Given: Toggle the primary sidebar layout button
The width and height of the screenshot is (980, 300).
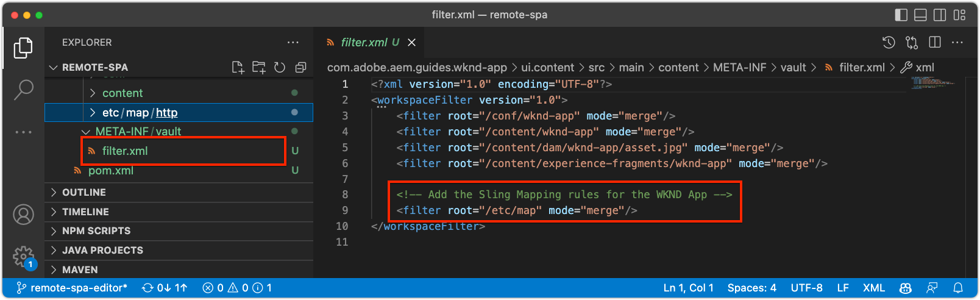Looking at the screenshot, I should [x=901, y=15].
